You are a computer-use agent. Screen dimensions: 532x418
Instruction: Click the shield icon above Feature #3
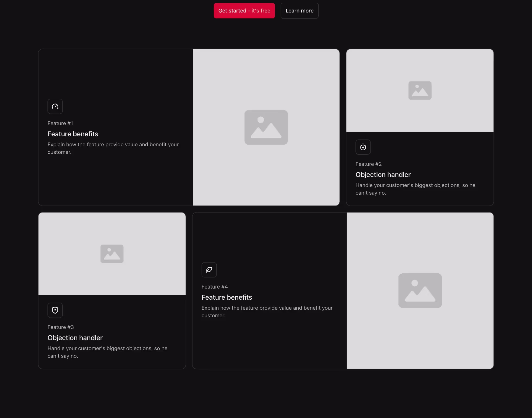[55, 310]
